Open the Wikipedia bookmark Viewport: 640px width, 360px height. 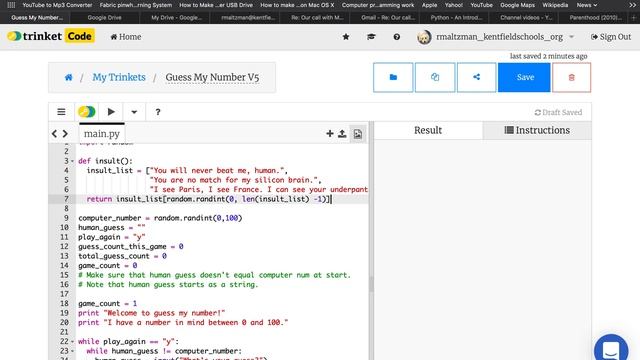point(555,5)
